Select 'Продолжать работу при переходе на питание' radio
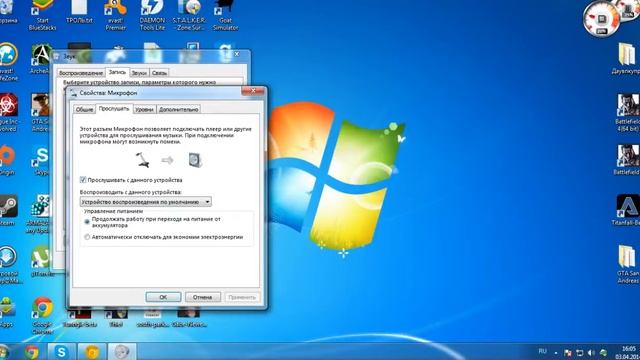The width and height of the screenshot is (640, 360). click(x=87, y=222)
